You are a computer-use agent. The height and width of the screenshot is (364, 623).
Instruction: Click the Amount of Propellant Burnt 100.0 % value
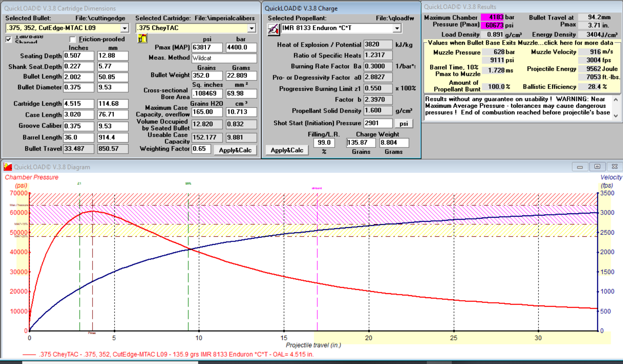[x=494, y=87]
